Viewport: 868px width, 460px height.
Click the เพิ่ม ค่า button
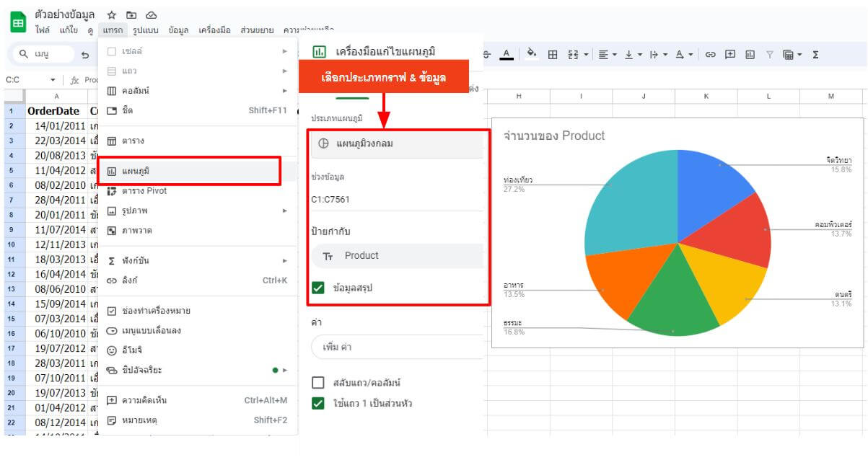[397, 347]
